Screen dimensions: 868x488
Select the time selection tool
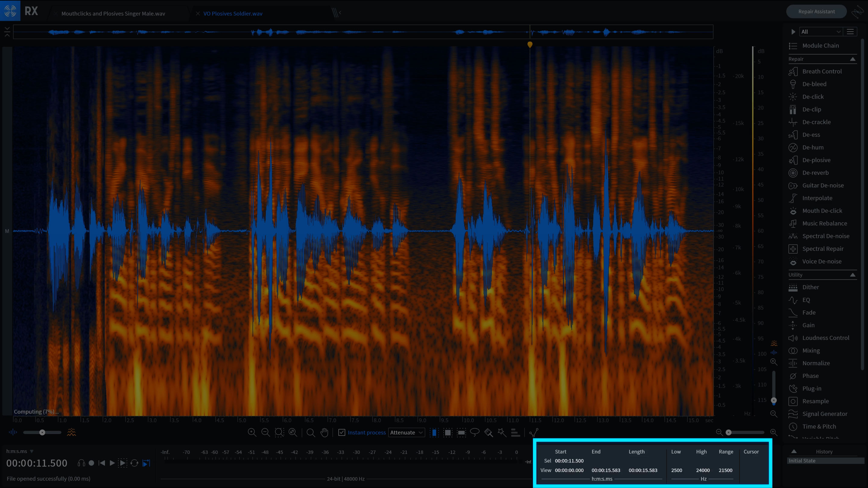pos(434,433)
